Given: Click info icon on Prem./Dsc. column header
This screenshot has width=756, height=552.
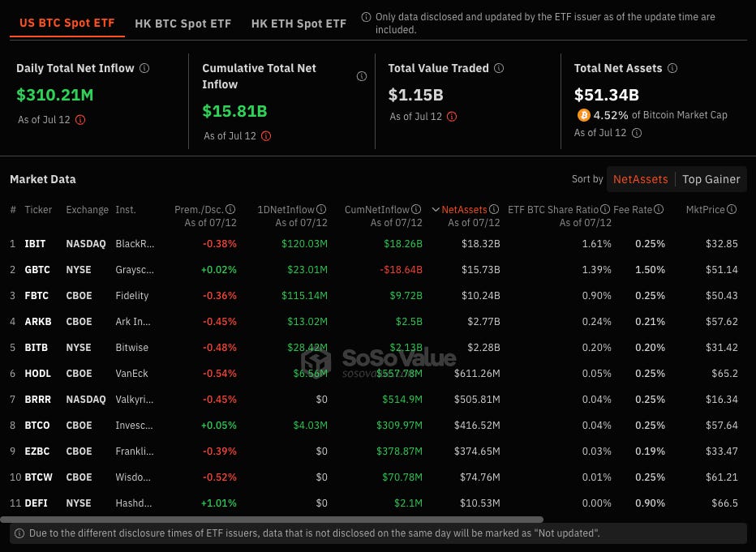Looking at the screenshot, I should [x=230, y=209].
